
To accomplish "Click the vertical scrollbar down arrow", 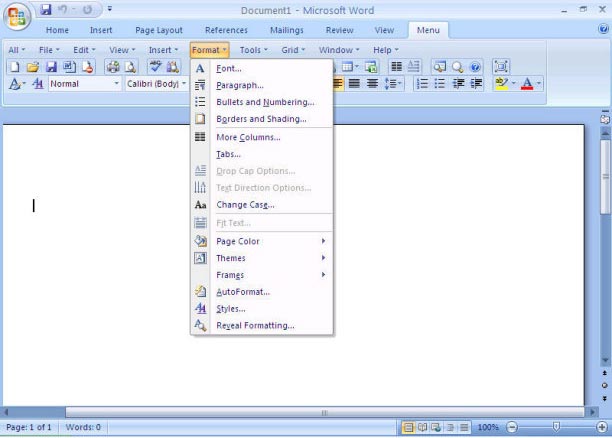I will coord(605,360).
